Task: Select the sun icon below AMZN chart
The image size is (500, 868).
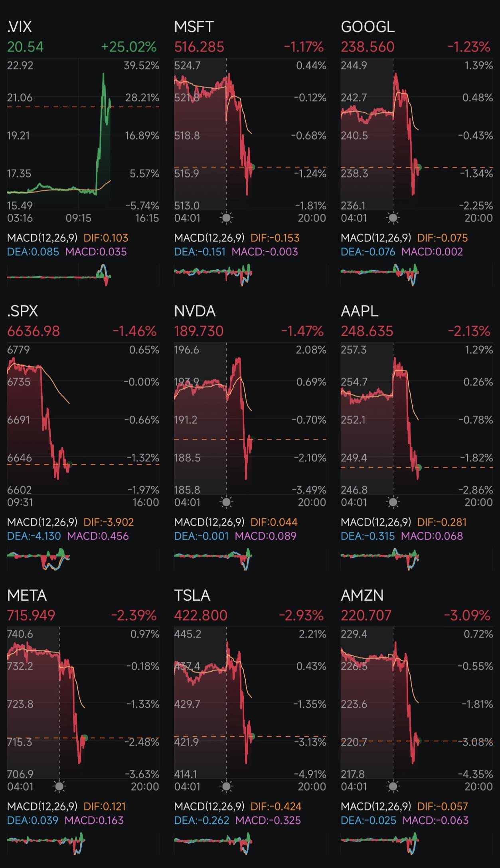Action: point(393,786)
